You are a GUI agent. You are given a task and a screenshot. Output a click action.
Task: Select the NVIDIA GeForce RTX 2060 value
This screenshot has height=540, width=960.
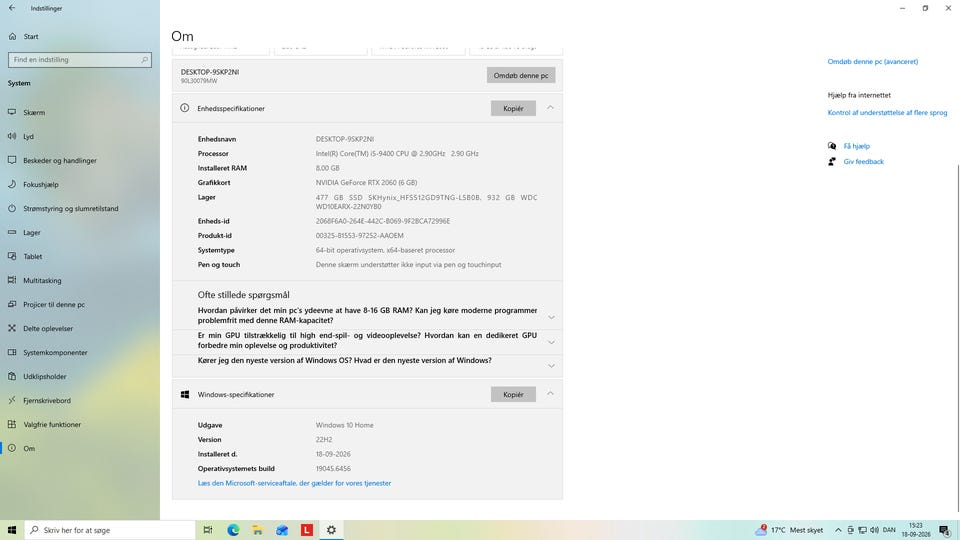[x=366, y=182]
